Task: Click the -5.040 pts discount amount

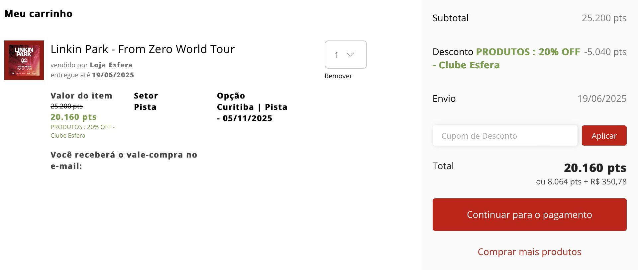Action: 605,52
